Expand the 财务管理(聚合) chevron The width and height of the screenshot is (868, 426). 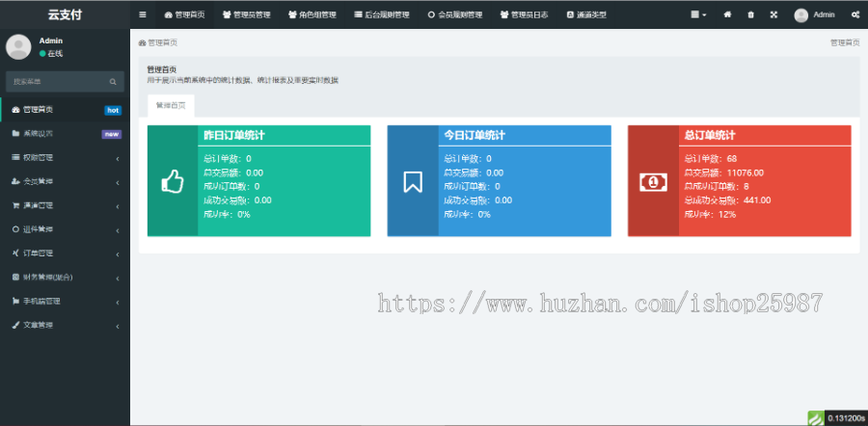(x=118, y=279)
